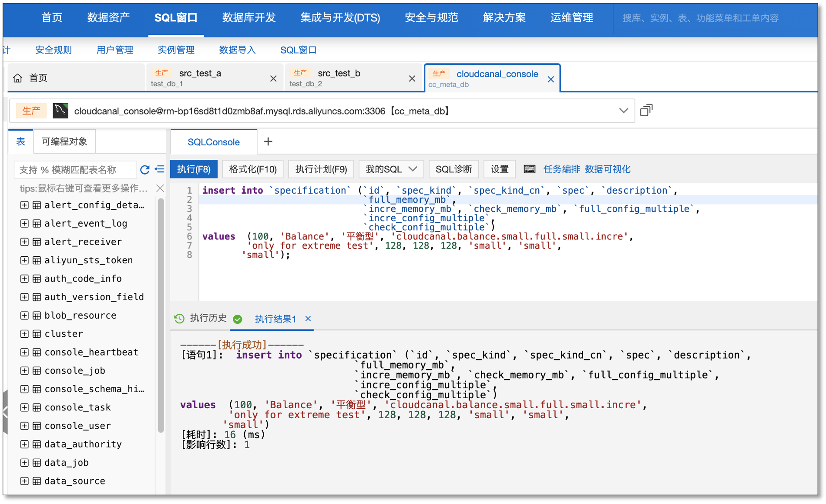Viewport: 826px width, 504px height.
Task: Select console_user in table list
Action: pos(77,426)
